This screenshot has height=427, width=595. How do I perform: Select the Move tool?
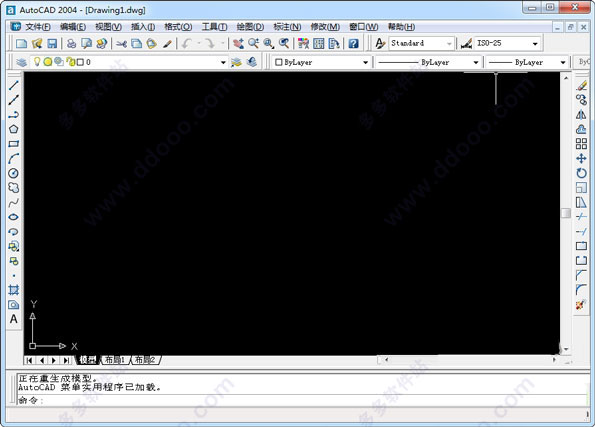[x=581, y=159]
